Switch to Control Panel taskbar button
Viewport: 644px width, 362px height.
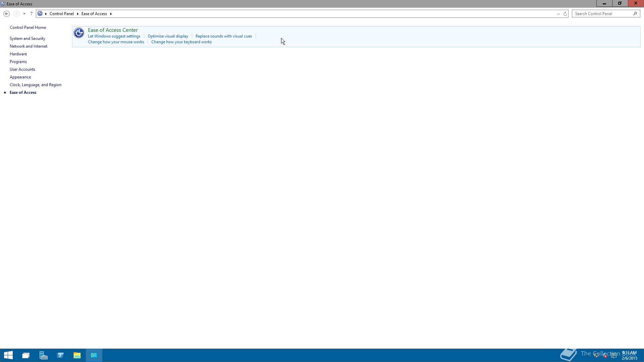[x=94, y=355]
